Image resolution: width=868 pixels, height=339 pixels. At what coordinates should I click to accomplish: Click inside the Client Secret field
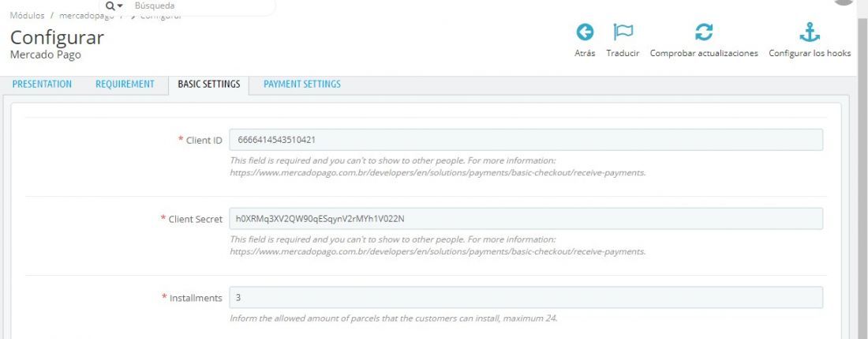pos(526,218)
